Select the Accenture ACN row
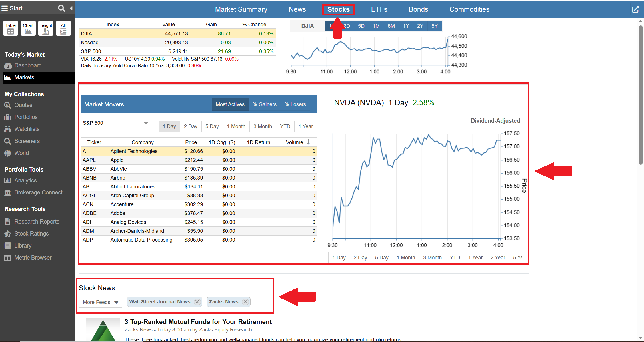 pyautogui.click(x=199, y=204)
